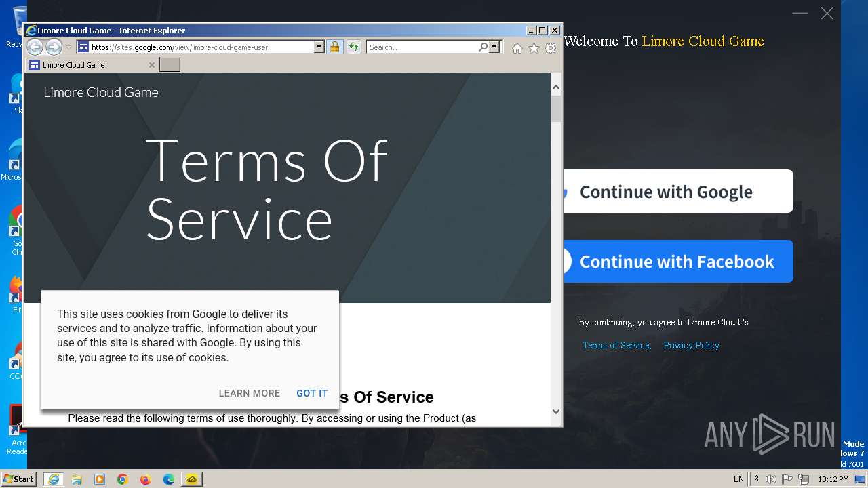Click the volume speaker tray icon

[x=771, y=479]
